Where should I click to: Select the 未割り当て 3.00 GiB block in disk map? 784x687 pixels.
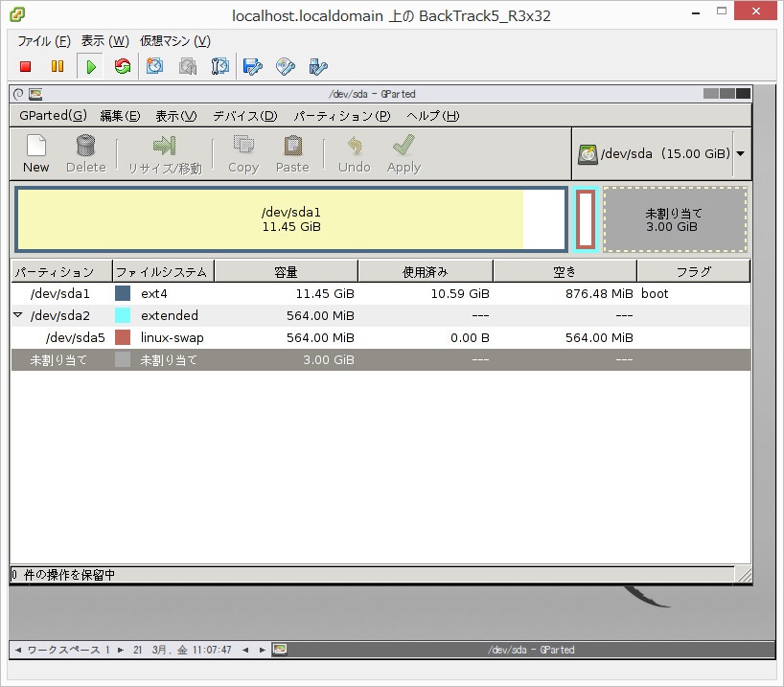[x=675, y=219]
